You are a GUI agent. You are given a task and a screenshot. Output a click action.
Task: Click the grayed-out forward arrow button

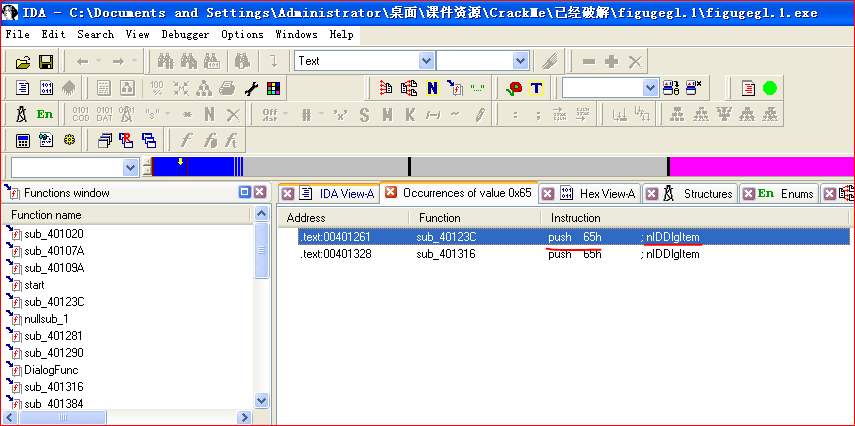(118, 62)
